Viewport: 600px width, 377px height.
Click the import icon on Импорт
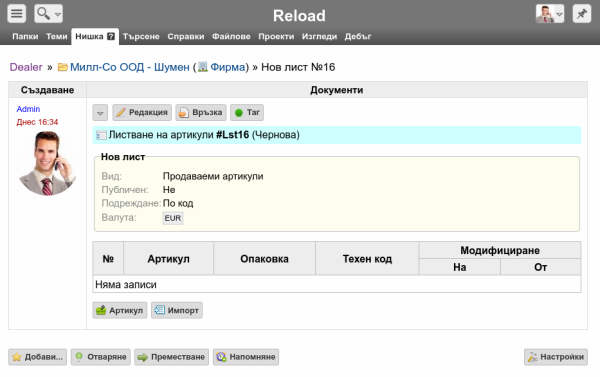coord(159,310)
